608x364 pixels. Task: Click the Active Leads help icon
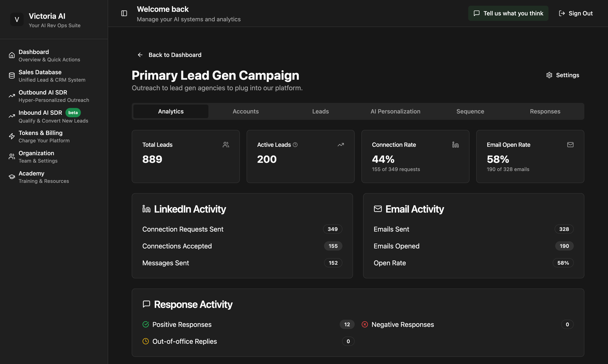point(295,145)
